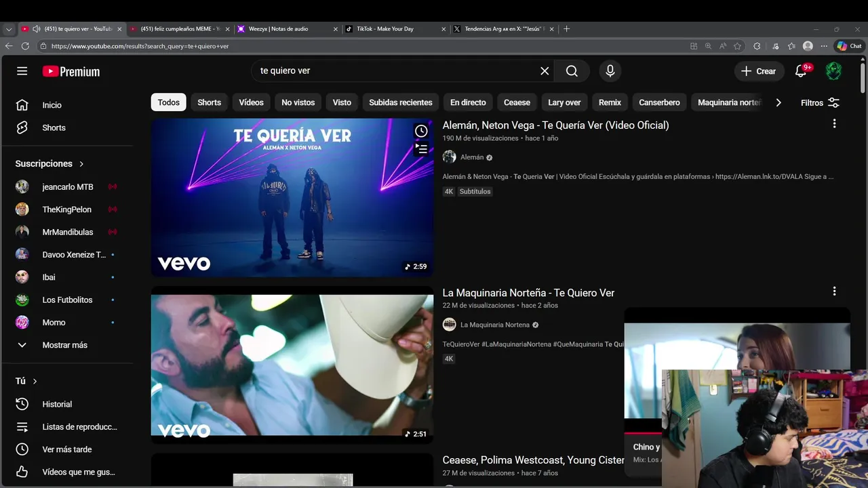
Task: Select the Todos filter chip
Action: 168,102
